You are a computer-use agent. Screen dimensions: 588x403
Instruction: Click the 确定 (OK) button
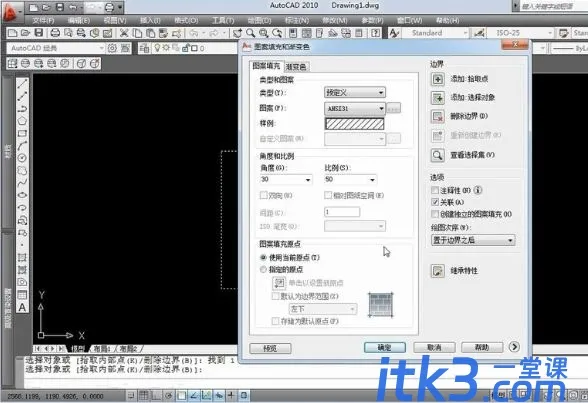pos(385,348)
